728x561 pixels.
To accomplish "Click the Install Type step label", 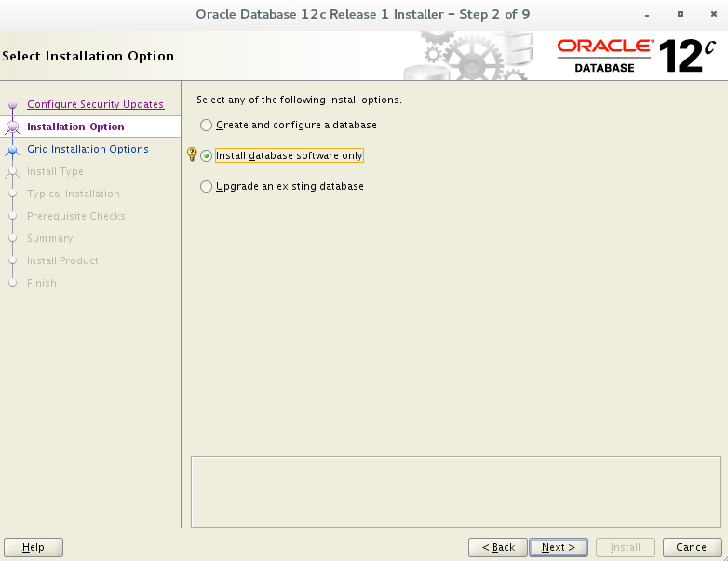I will point(55,171).
